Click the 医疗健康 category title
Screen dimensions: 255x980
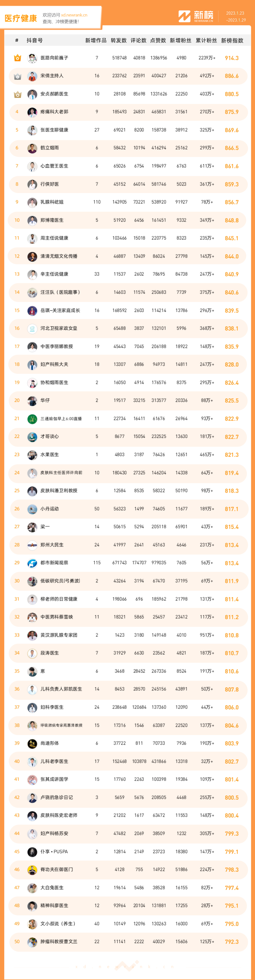click(x=21, y=18)
